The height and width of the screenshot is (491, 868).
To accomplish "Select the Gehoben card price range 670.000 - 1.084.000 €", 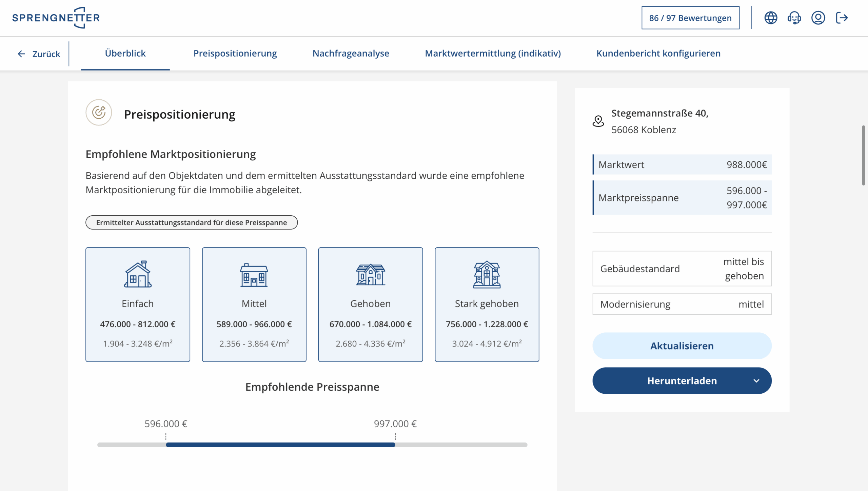I will 370,324.
